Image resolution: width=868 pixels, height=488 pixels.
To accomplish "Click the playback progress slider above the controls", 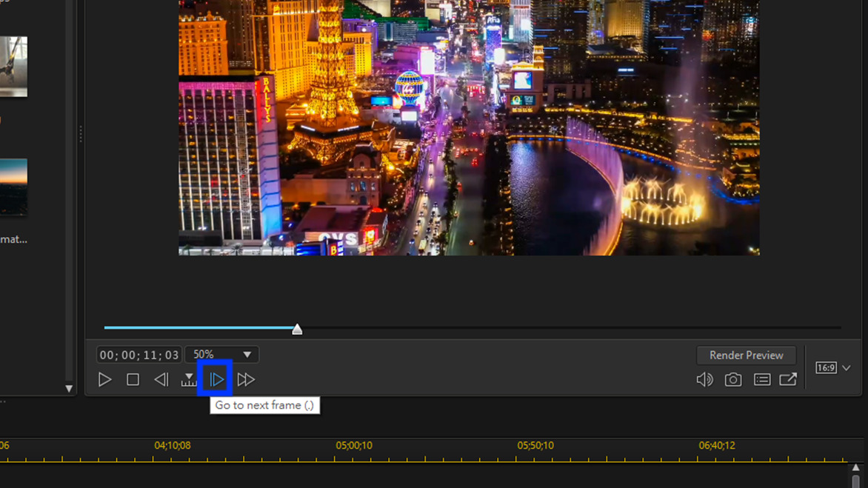I will tap(297, 328).
